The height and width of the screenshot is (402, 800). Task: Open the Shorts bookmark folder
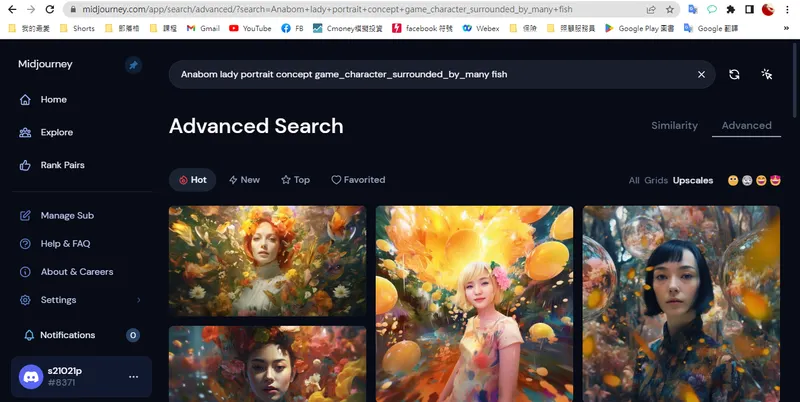tap(78, 29)
